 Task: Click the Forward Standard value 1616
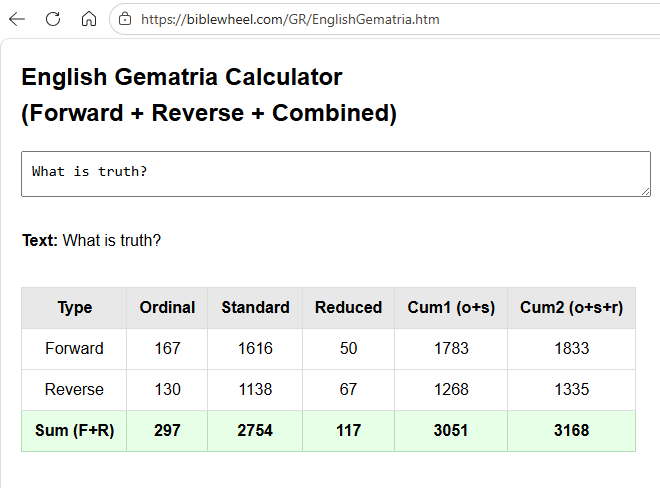[255, 349]
